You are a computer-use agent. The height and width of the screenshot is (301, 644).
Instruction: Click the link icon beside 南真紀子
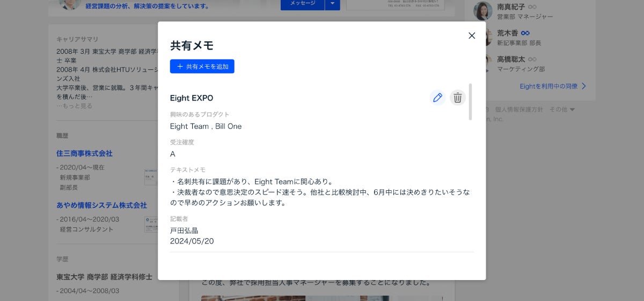[532, 6]
